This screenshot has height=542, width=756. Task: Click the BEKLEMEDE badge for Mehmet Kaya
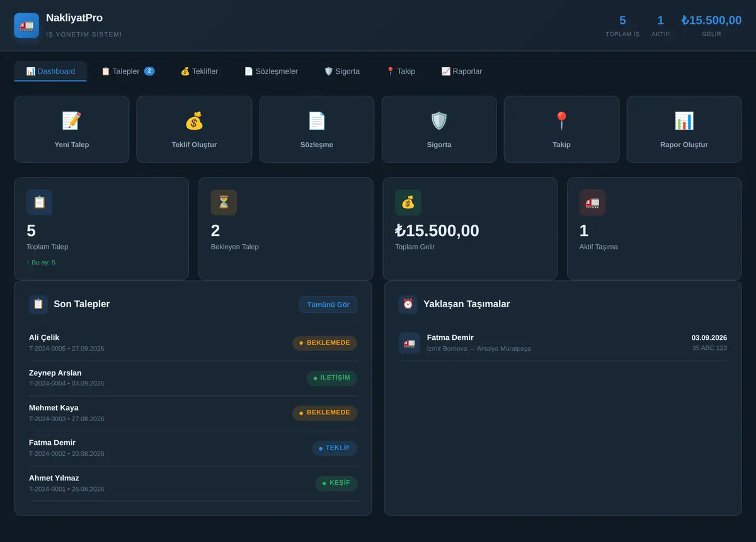(x=324, y=413)
